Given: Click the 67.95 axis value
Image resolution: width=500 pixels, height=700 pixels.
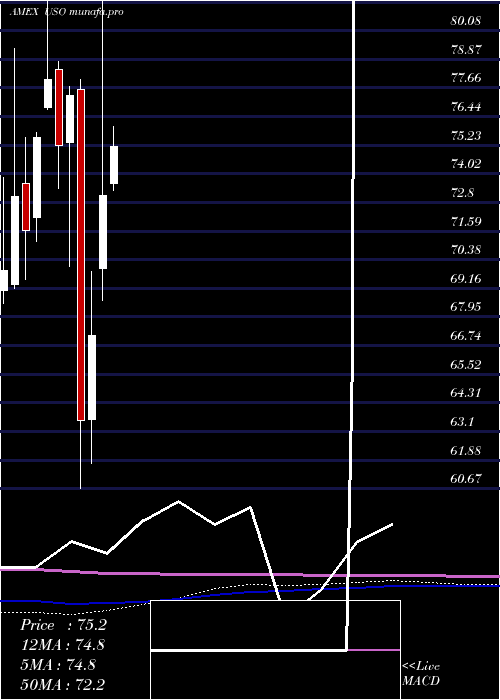Looking at the screenshot, I should pyautogui.click(x=466, y=307).
